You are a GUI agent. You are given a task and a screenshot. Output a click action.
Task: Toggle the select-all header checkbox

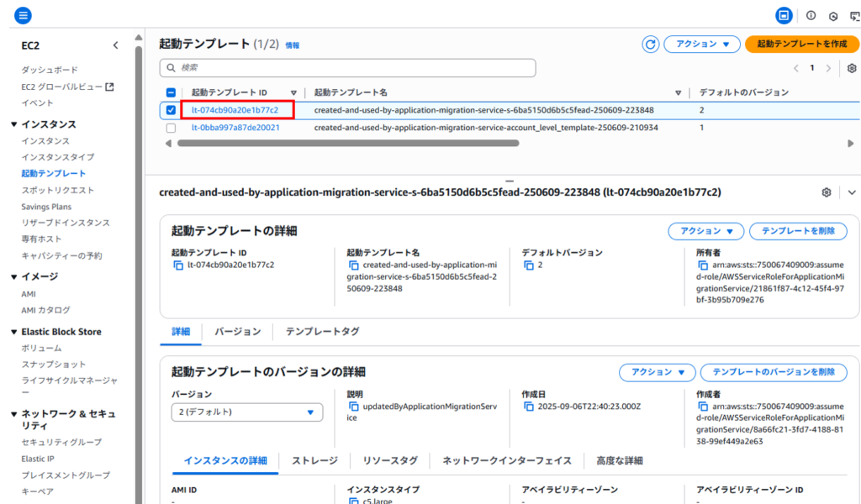pos(171,92)
